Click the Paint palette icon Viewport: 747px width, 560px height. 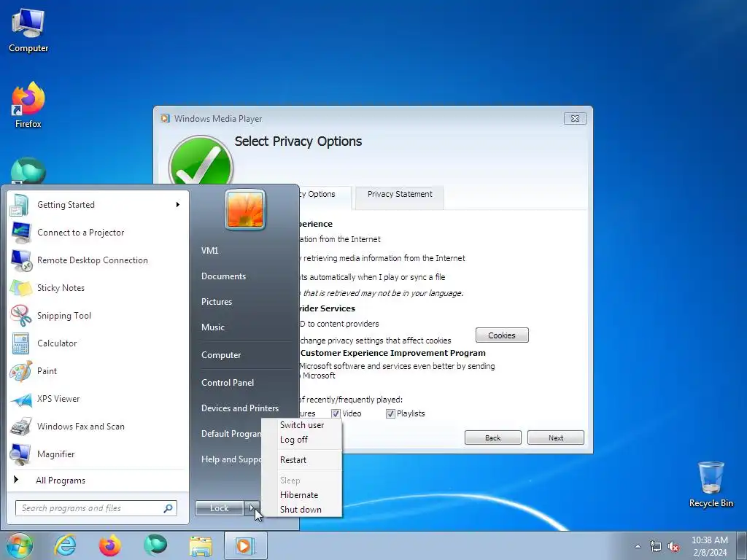point(21,371)
